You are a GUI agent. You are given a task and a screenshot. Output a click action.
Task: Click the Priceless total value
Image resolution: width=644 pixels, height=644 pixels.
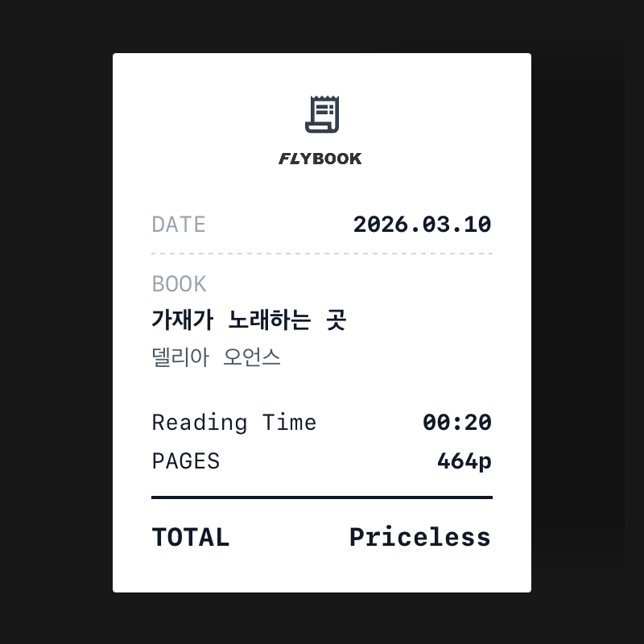[x=419, y=537]
